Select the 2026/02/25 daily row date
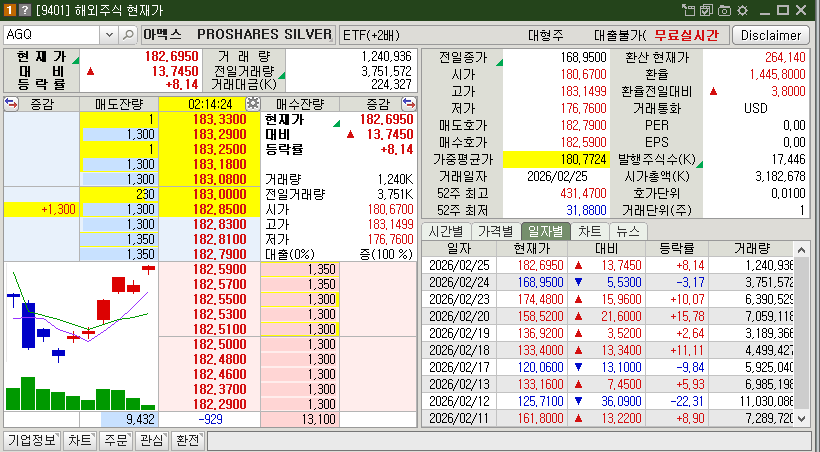 (459, 265)
